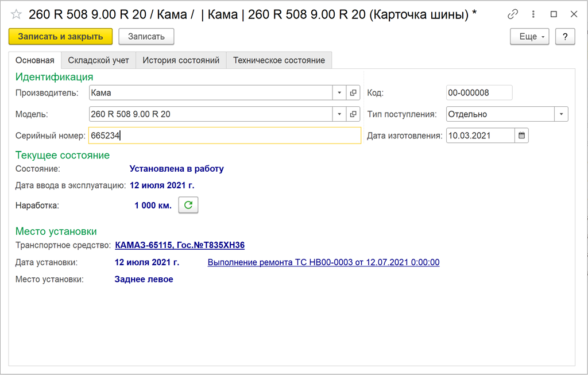The image size is (588, 375).
Task: Open the Еще menu
Action: tap(529, 37)
